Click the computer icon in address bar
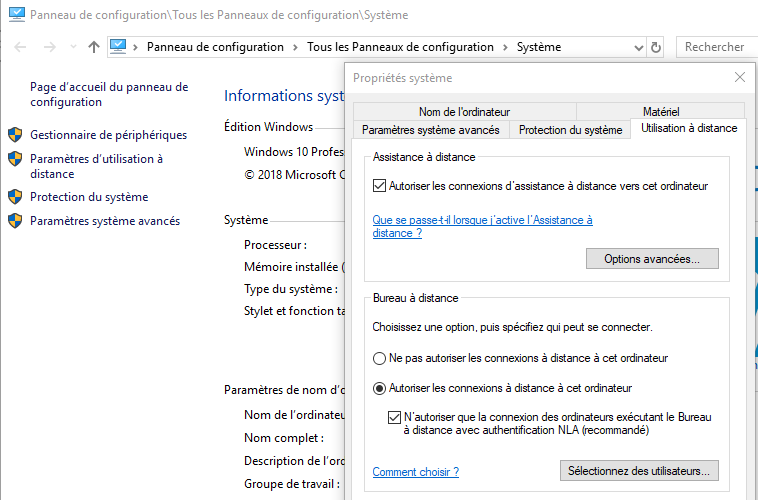The image size is (758, 500). point(118,46)
